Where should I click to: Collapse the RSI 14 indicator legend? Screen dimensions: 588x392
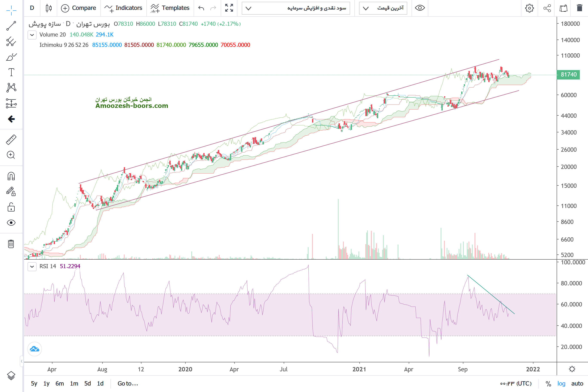pyautogui.click(x=32, y=266)
